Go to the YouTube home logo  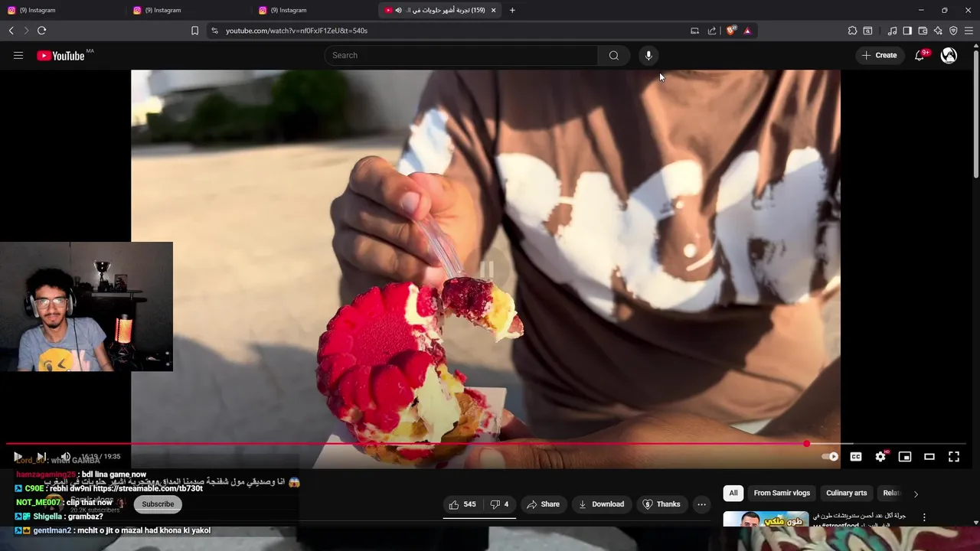click(60, 55)
